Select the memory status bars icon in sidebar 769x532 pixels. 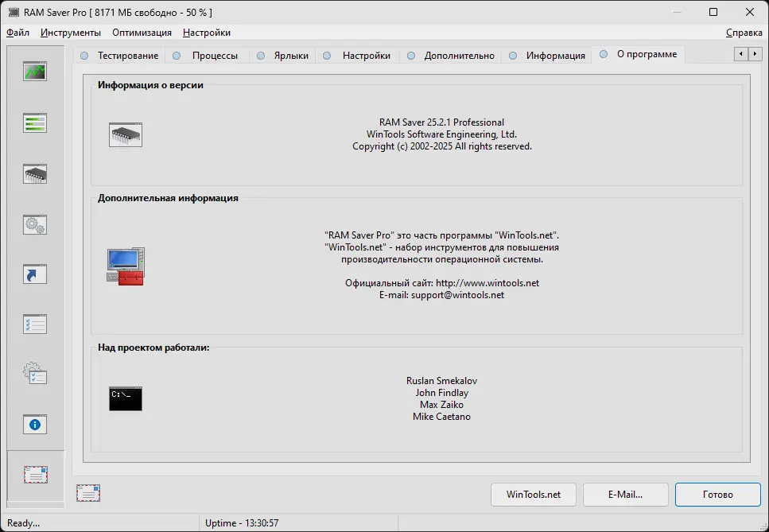pyautogui.click(x=34, y=122)
